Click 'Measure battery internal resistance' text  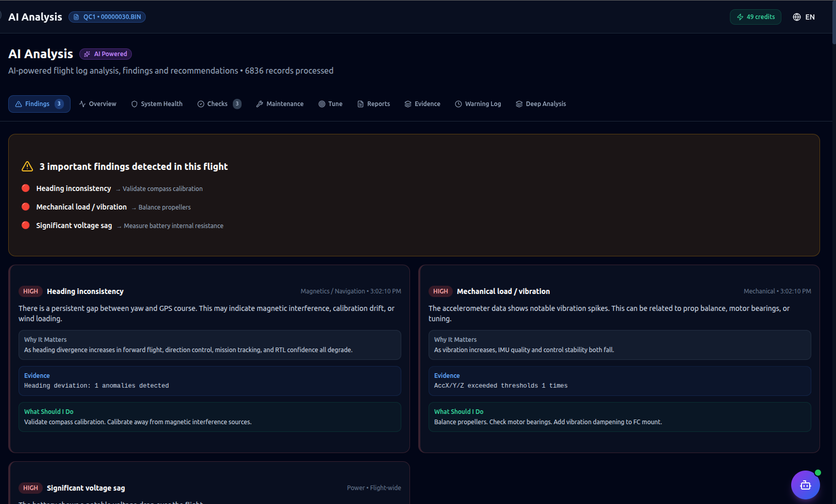point(174,226)
